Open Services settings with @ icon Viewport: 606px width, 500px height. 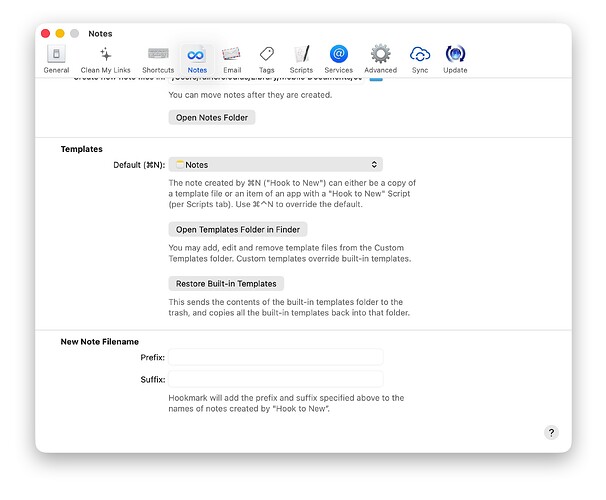338,59
